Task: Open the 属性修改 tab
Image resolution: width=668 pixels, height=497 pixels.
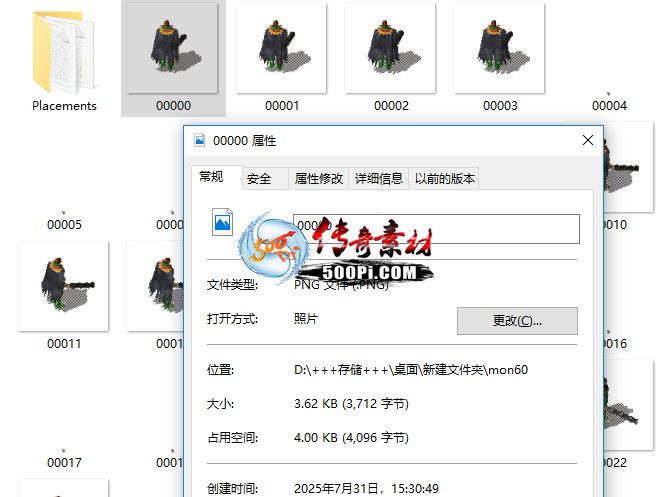Action: coord(319,179)
